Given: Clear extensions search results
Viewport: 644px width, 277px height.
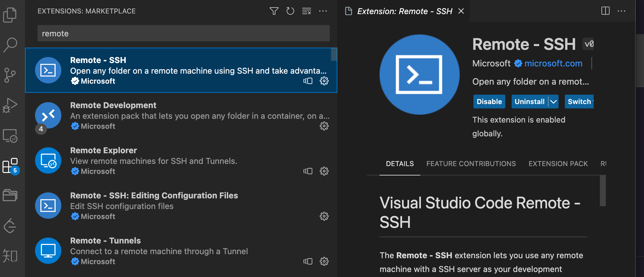Looking at the screenshot, I should coord(306,11).
